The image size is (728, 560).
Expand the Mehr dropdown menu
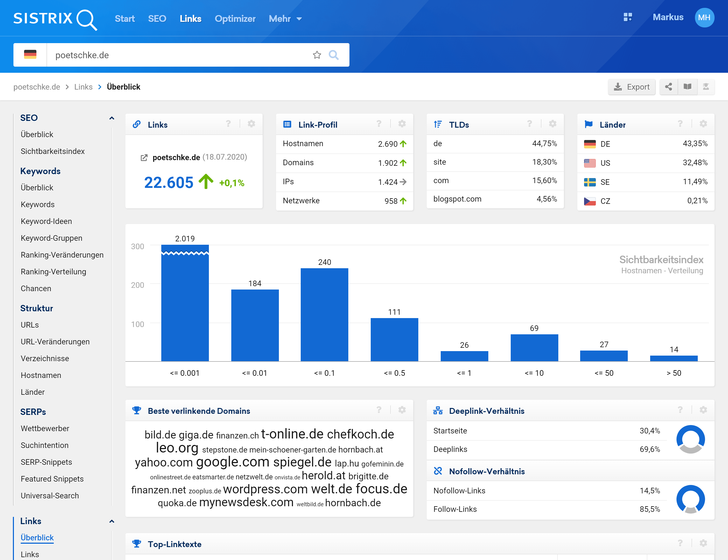(x=285, y=19)
